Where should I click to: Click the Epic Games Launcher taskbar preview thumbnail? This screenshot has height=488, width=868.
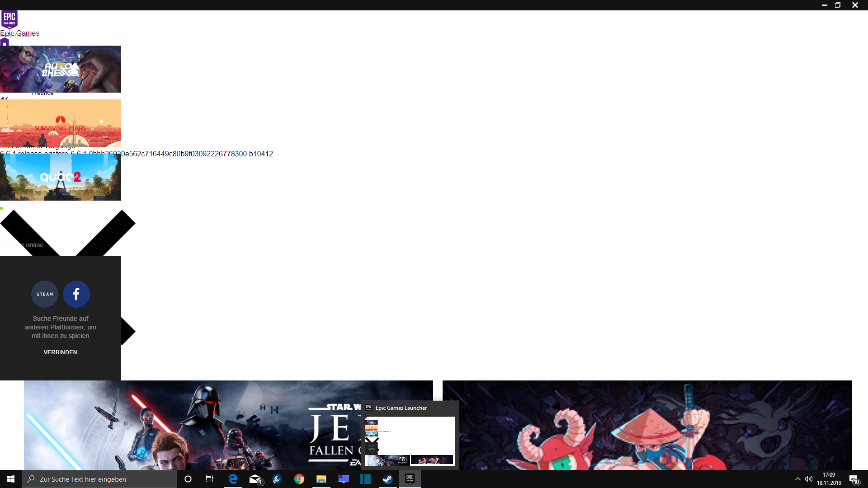pyautogui.click(x=410, y=440)
